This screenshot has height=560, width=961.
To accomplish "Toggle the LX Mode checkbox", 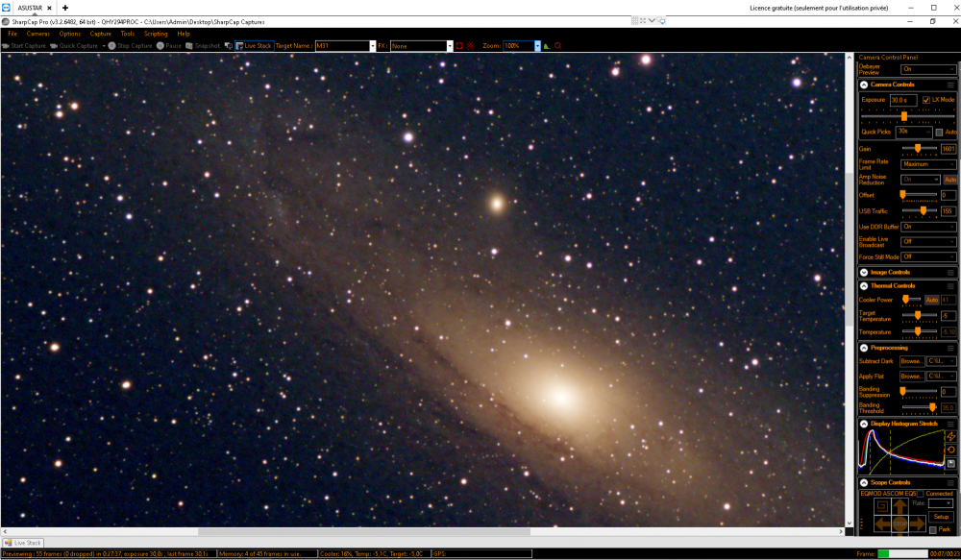I will (x=926, y=100).
